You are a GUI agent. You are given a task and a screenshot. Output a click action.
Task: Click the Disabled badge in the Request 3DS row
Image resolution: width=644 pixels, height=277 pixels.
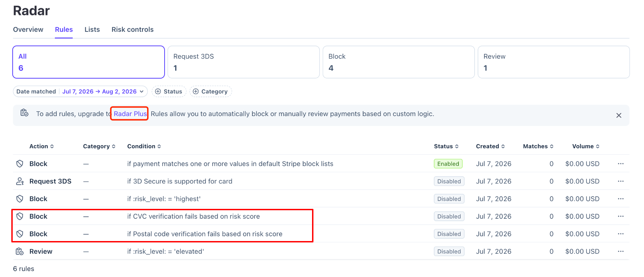pyautogui.click(x=449, y=181)
